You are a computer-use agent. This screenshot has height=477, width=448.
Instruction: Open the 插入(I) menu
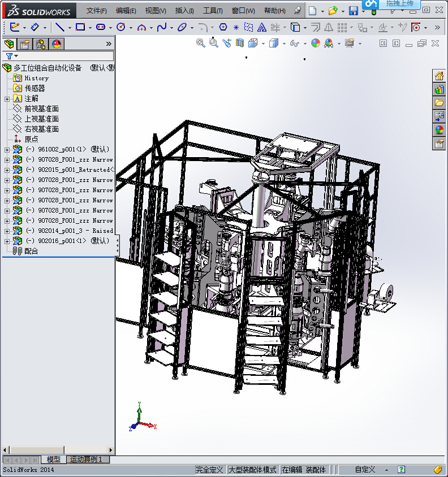click(x=184, y=11)
